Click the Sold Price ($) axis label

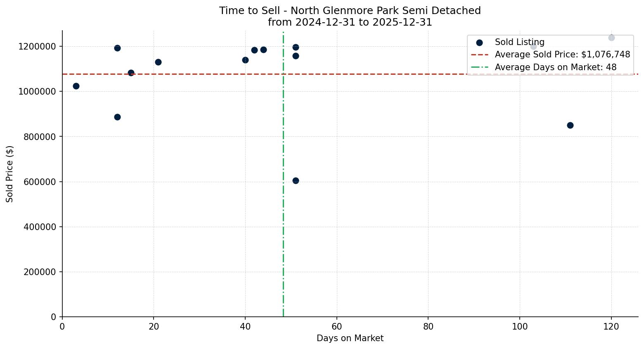tap(9, 174)
